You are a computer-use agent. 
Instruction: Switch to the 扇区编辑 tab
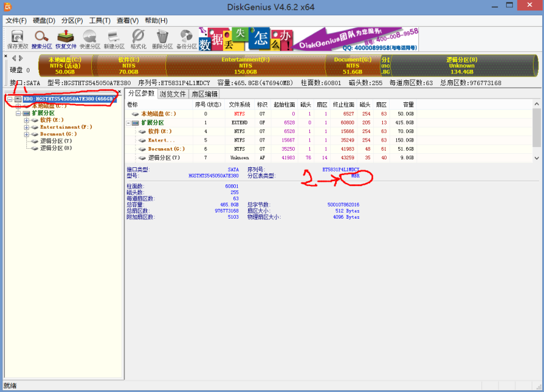coord(205,94)
